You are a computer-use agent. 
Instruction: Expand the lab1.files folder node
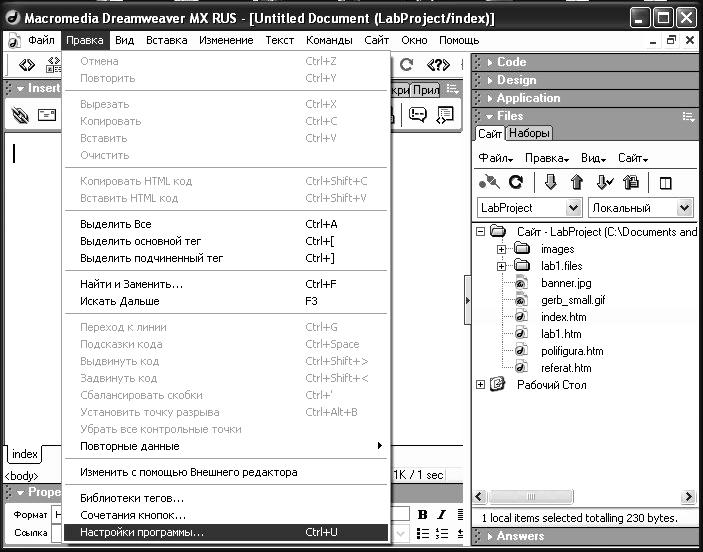[501, 266]
